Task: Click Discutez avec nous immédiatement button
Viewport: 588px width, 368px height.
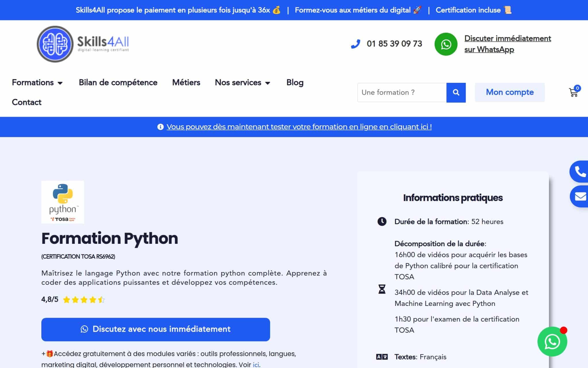Action: (156, 329)
